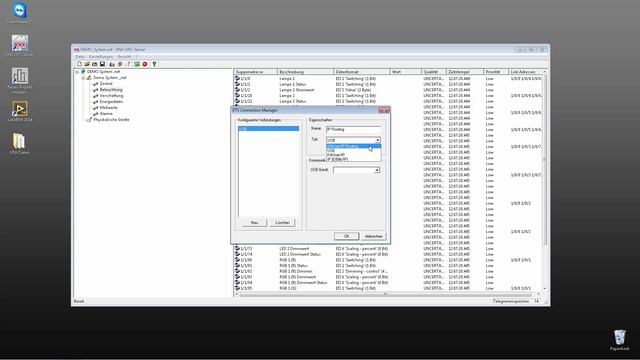Viewport: 640px width, 360px height.
Task: Open the Ansicht menu
Action: coord(124,57)
